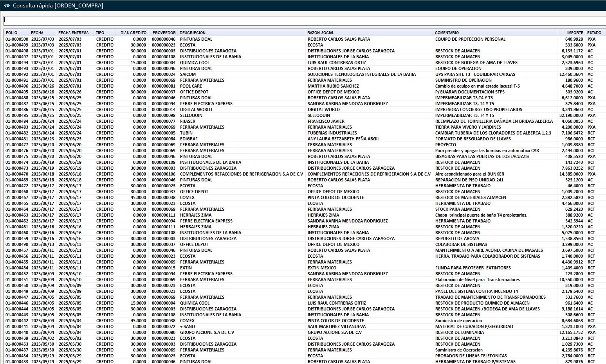Click the window icon beside Consulta rápida title
The height and width of the screenshot is (364, 606).
tap(6, 6)
